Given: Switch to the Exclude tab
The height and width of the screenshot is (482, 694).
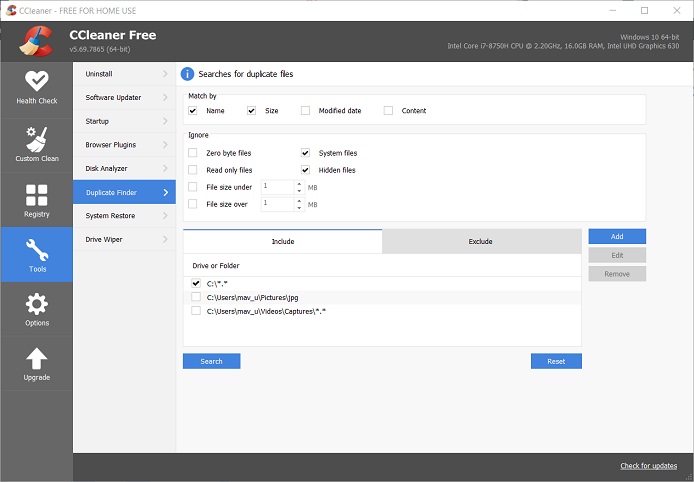Looking at the screenshot, I should [481, 241].
